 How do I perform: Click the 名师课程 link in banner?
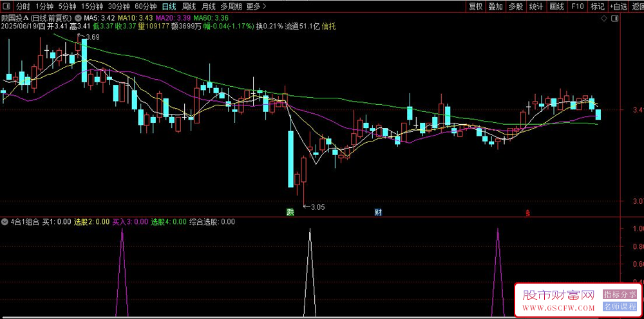[620, 306]
